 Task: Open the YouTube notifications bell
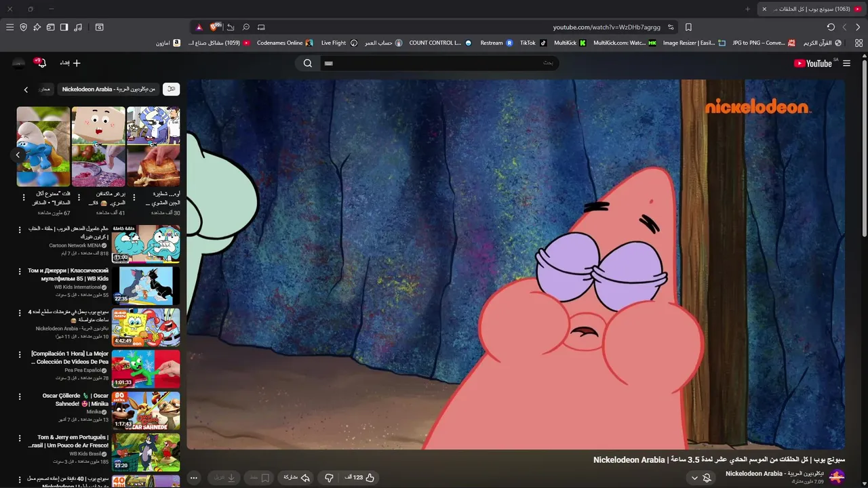(x=41, y=63)
